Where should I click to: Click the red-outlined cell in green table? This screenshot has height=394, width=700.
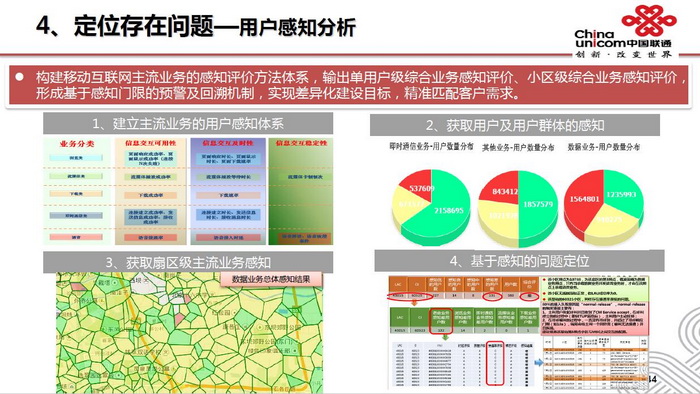[441, 321]
